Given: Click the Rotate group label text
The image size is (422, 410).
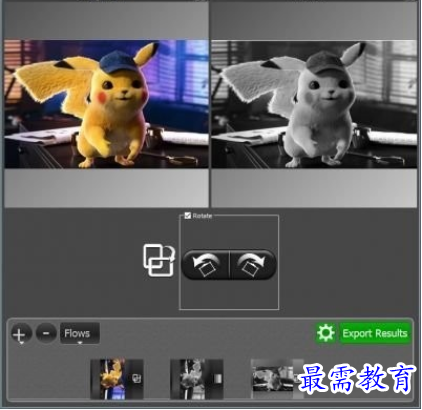Looking at the screenshot, I should [x=202, y=216].
